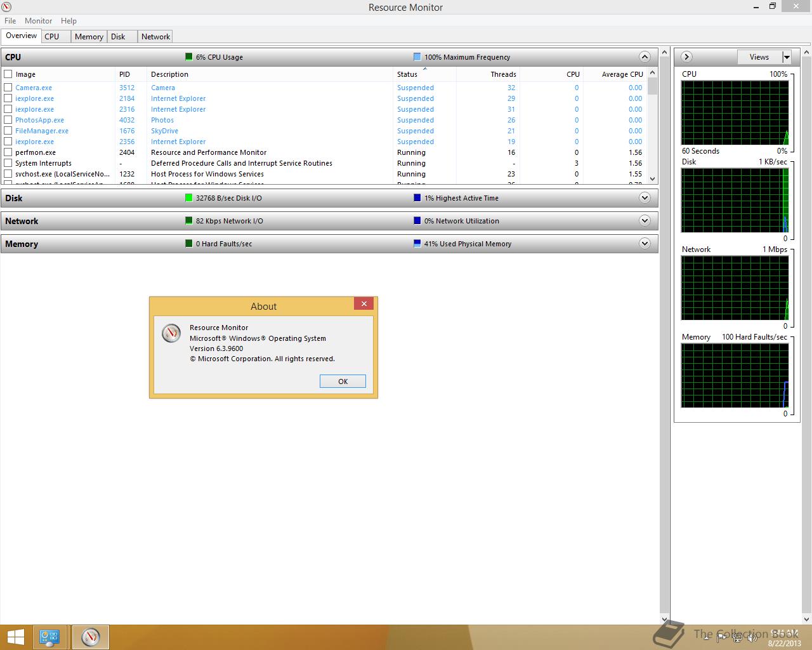This screenshot has height=650, width=812.
Task: Open the Views dropdown arrow
Action: pyautogui.click(x=787, y=57)
